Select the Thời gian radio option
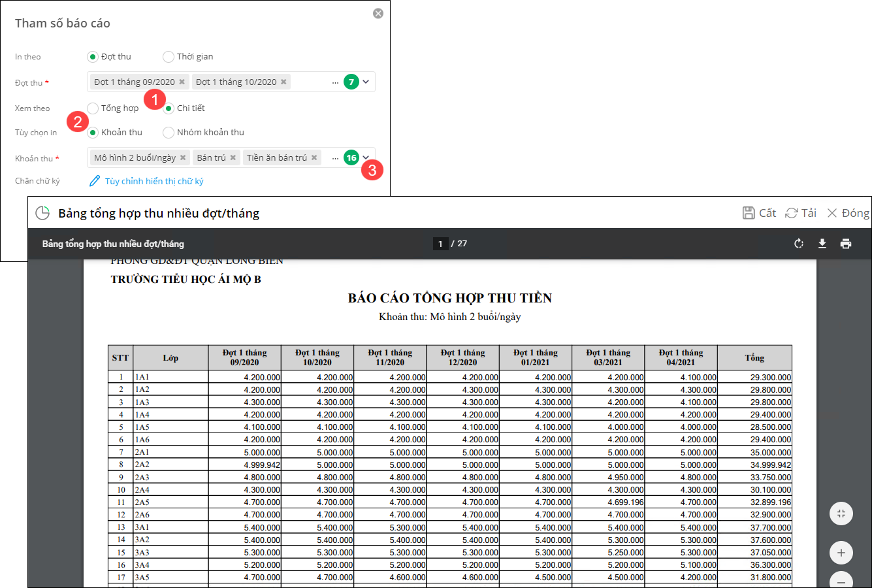872x588 pixels. [x=169, y=57]
